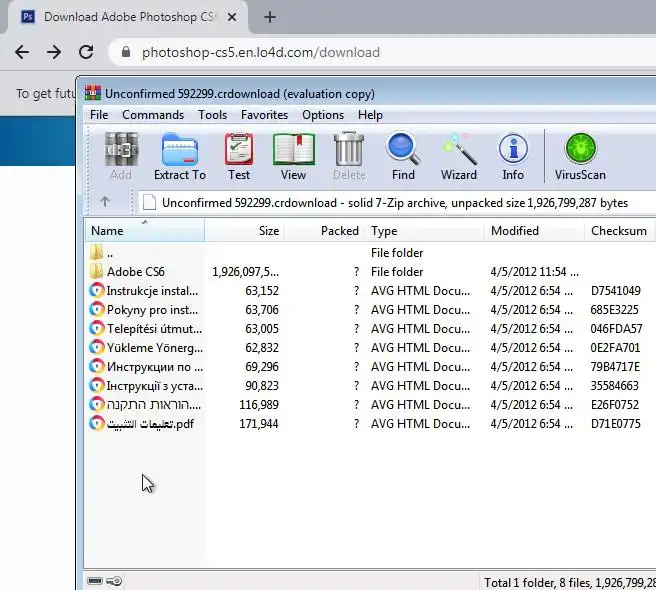Click the Photoshop favicon on browser tab

(28, 17)
